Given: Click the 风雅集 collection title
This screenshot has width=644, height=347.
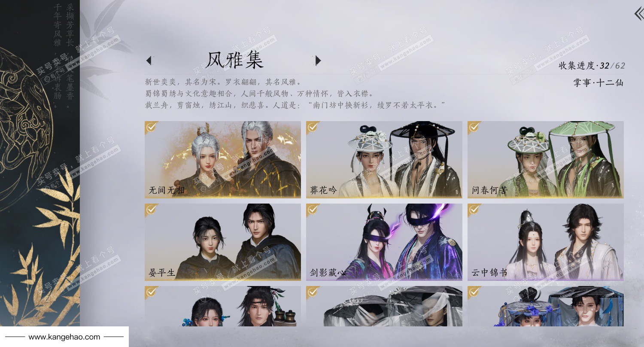Looking at the screenshot, I should click(234, 60).
